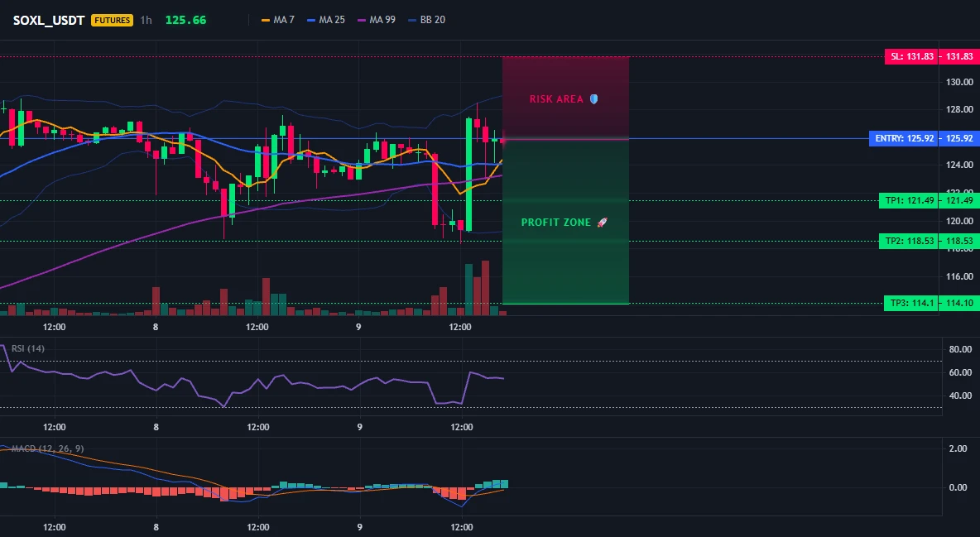Click the MACD (12, 26, 9) indicator label
Screen dimensions: 980x537
coord(47,448)
